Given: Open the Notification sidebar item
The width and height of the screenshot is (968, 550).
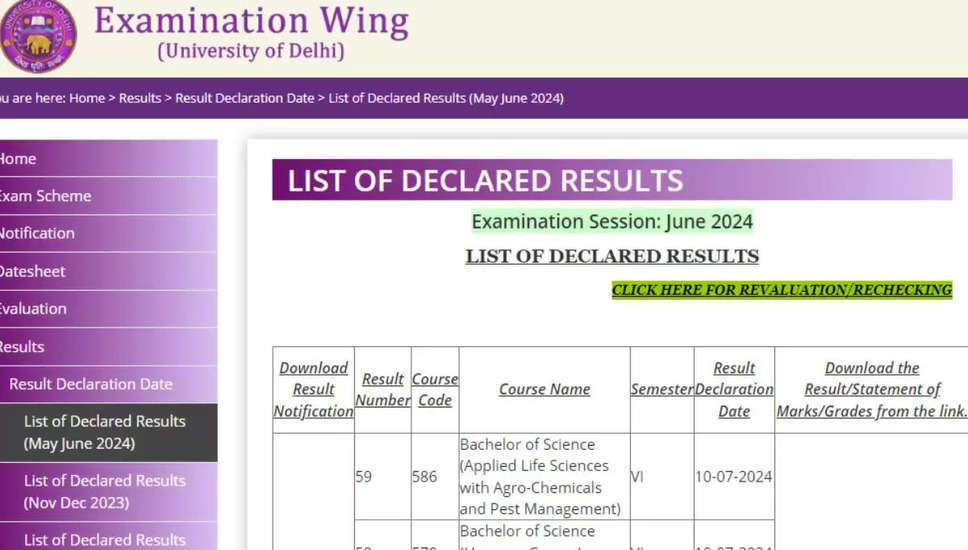Looking at the screenshot, I should (37, 233).
